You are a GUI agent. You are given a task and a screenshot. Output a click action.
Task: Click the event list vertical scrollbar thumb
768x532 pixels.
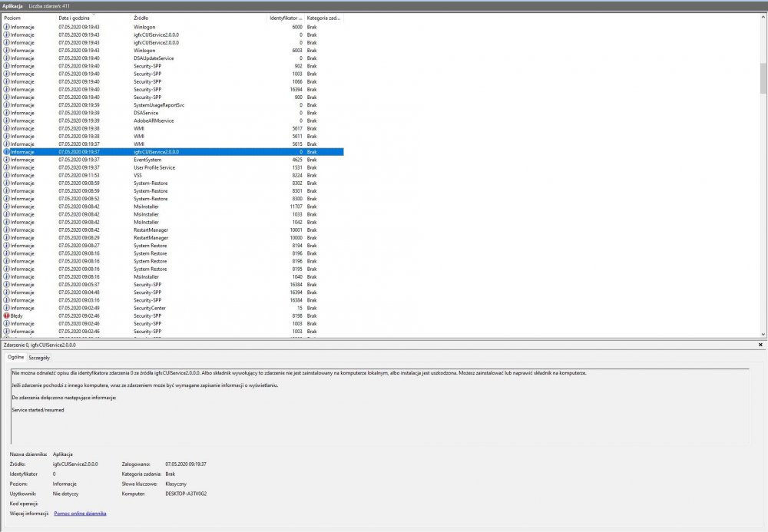pyautogui.click(x=763, y=77)
